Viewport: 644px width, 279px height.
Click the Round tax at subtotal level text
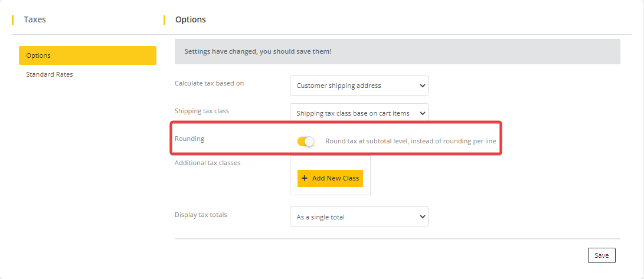pos(411,142)
